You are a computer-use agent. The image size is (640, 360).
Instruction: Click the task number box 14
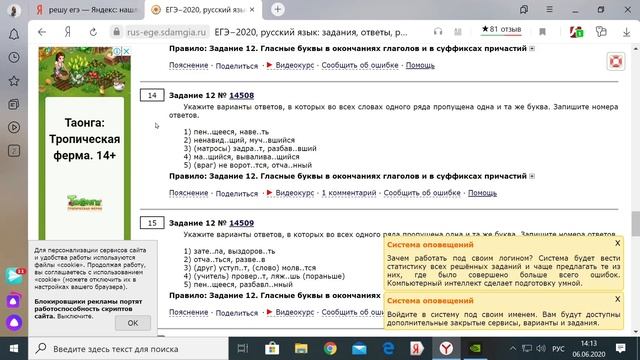pyautogui.click(x=152, y=95)
